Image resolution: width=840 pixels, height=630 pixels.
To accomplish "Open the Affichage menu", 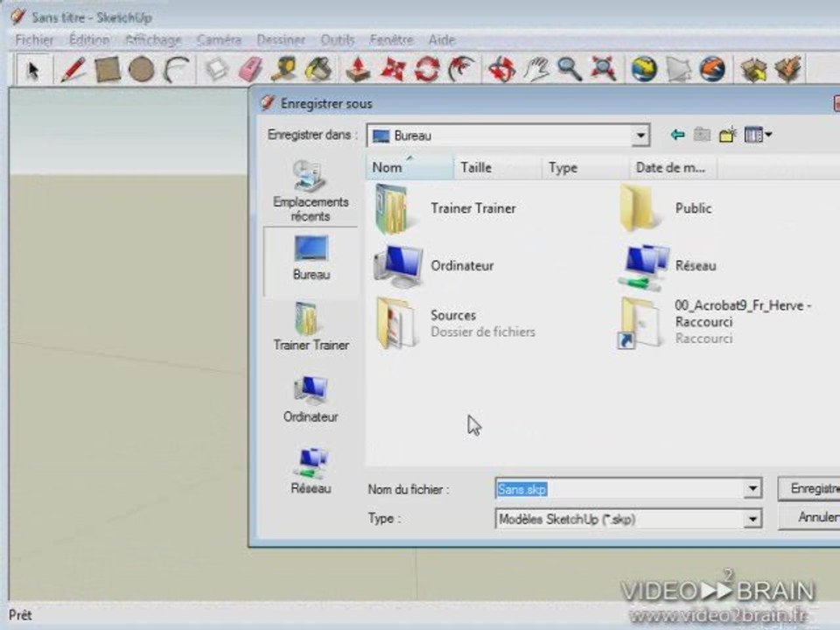I will 153,39.
